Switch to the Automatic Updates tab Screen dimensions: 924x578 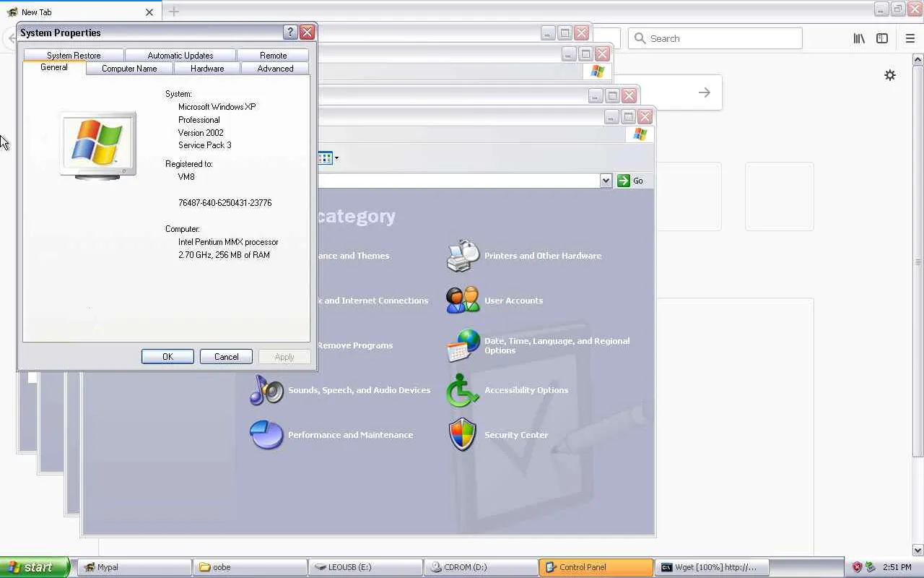[x=180, y=56]
